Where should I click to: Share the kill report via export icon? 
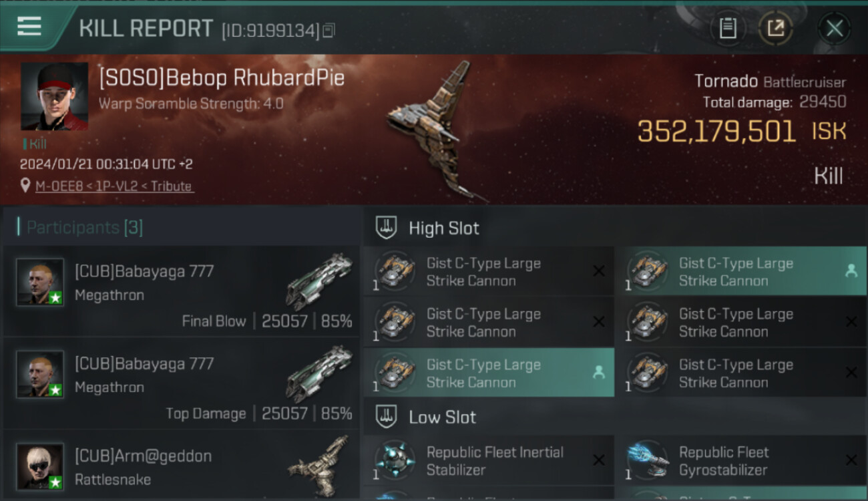click(x=776, y=28)
